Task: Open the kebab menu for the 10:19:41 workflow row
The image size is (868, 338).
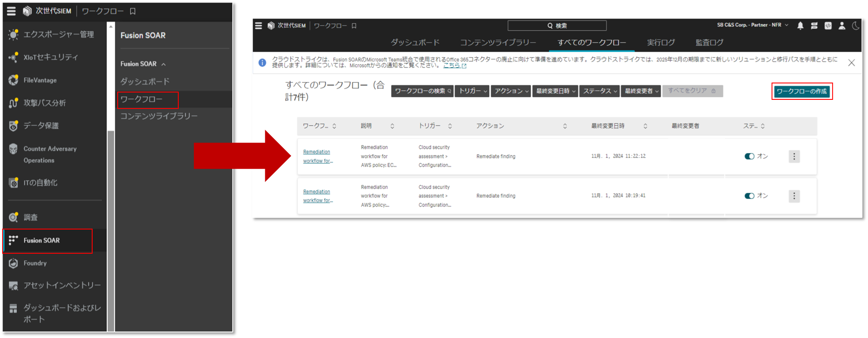Action: pos(794,196)
